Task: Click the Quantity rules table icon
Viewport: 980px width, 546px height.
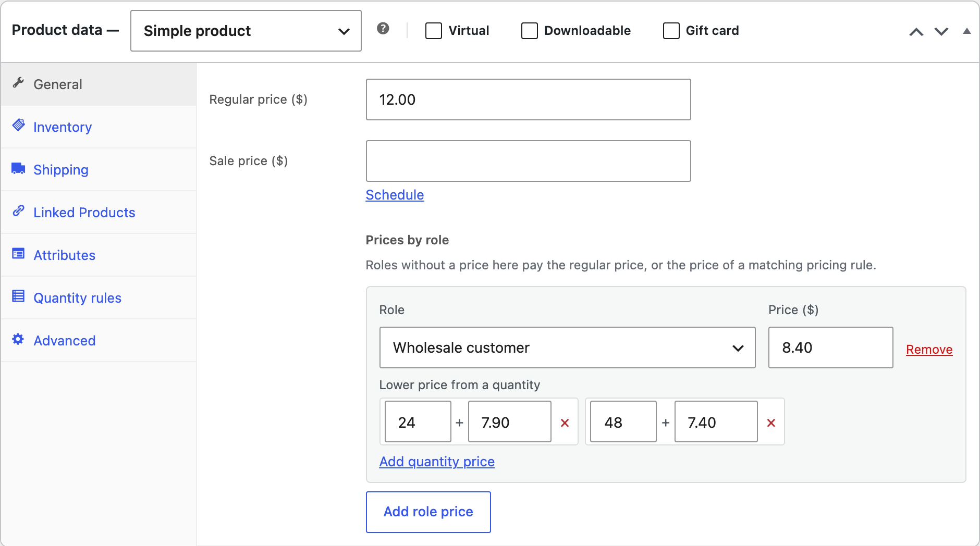Action: (x=19, y=296)
